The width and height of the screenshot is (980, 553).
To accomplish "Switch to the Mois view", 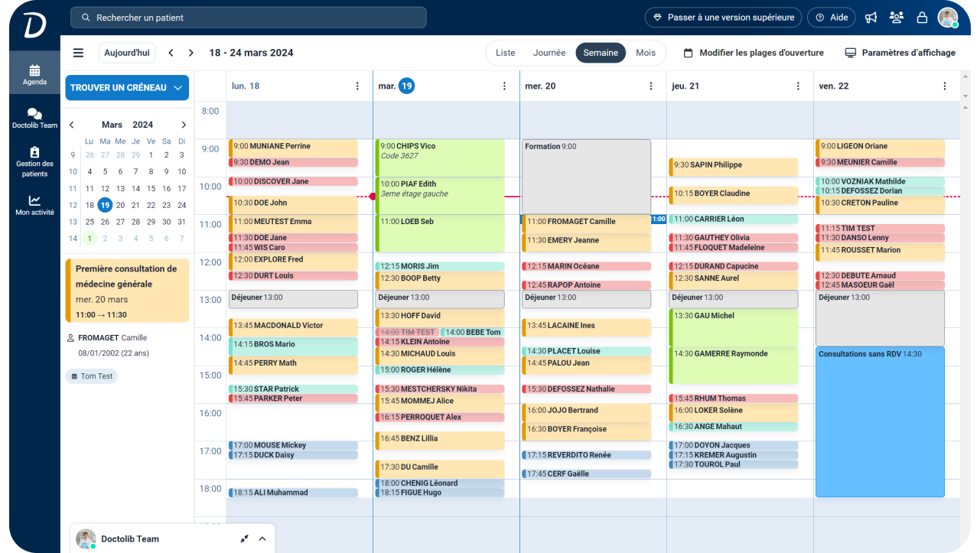I will (645, 53).
